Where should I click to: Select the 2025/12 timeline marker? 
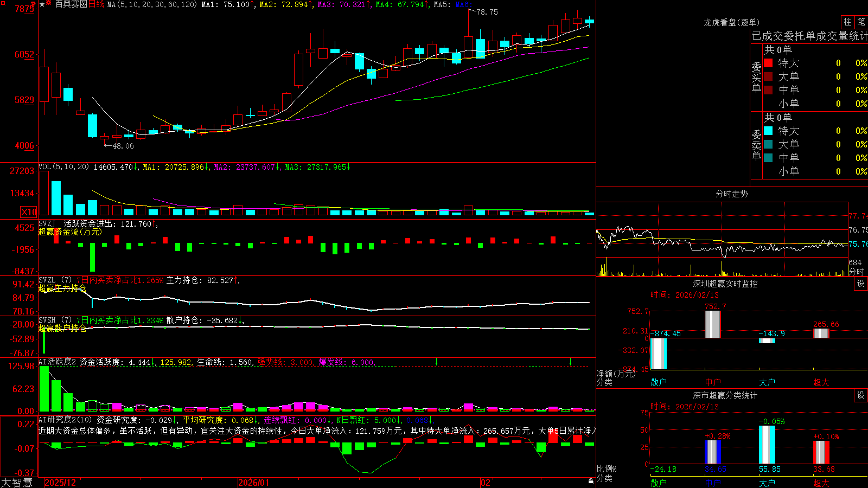point(60,483)
